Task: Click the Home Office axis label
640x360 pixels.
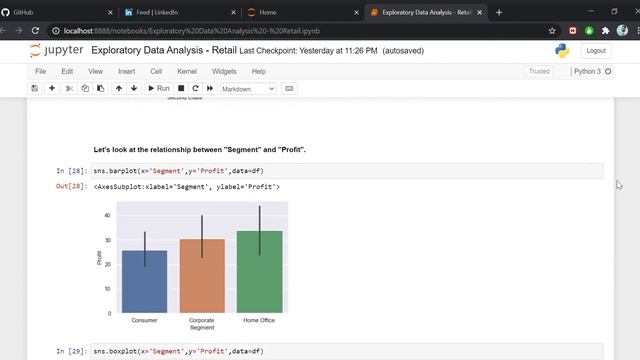Action: 259,320
